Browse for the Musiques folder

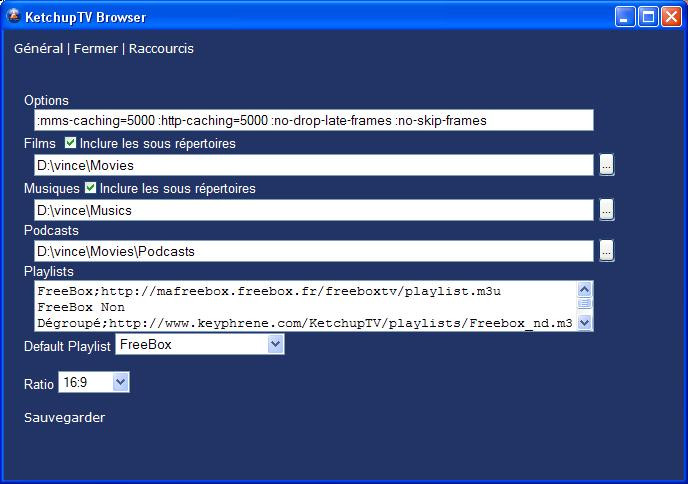pos(606,210)
